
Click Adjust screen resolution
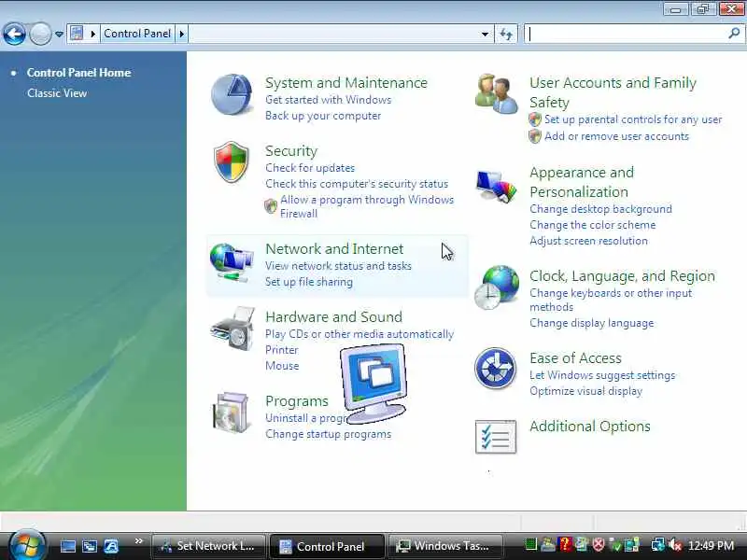pos(588,241)
